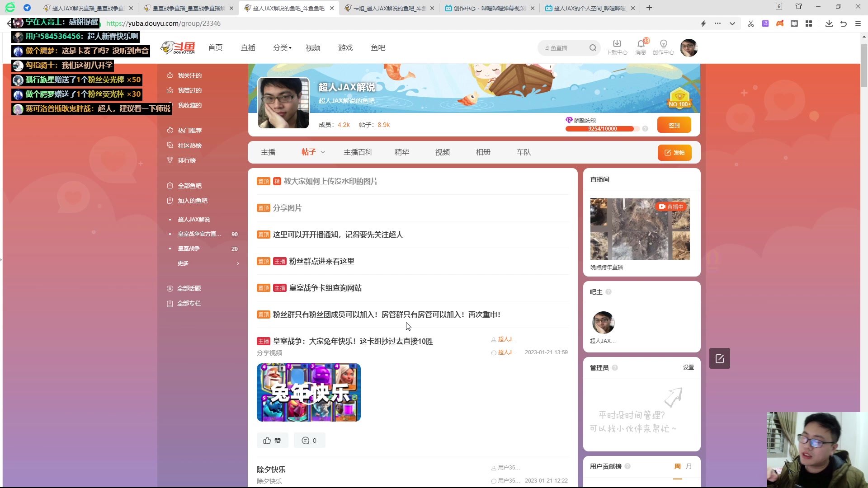
Task: Click the 赞 thumbs-up on the 兔年快乐 post
Action: click(273, 441)
